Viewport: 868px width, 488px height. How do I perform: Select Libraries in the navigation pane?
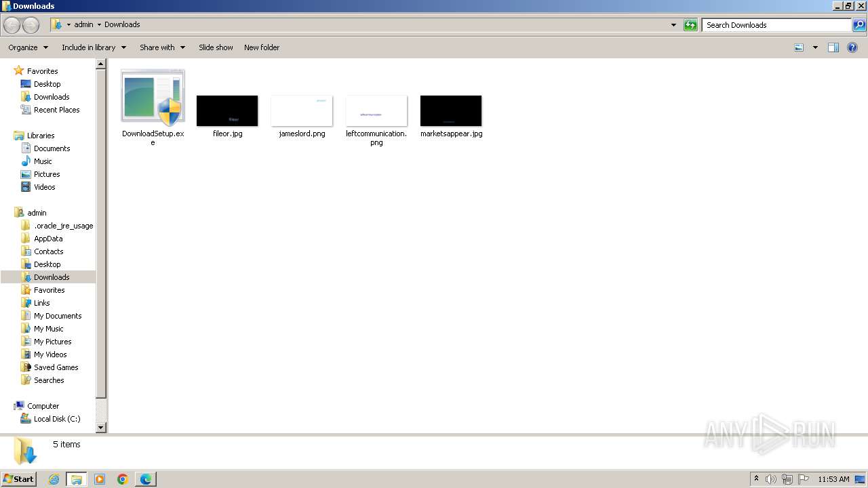pos(41,136)
